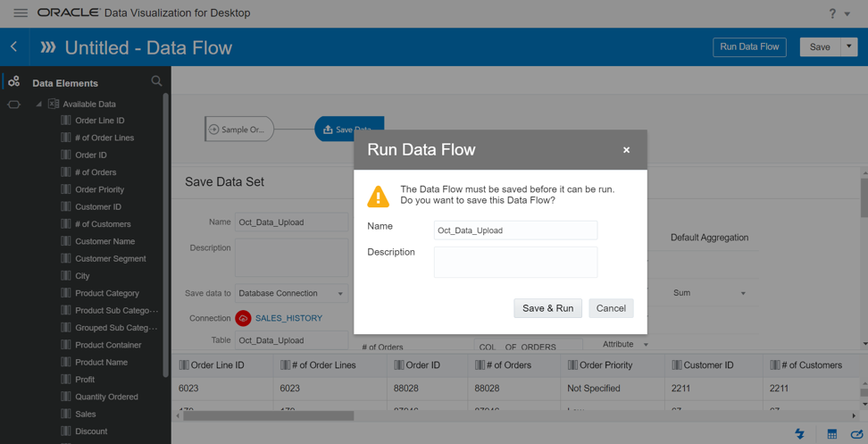Select Order ID in Data Elements
Viewport: 868px width, 444px height.
(x=91, y=155)
